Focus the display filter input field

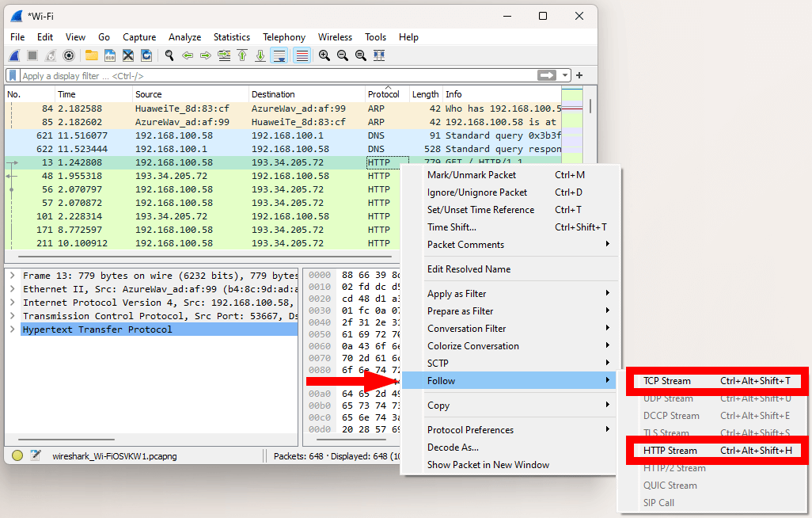point(279,76)
